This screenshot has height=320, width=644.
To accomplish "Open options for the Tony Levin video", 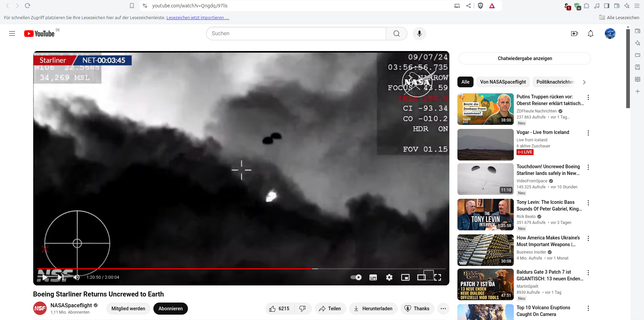I will point(588,203).
